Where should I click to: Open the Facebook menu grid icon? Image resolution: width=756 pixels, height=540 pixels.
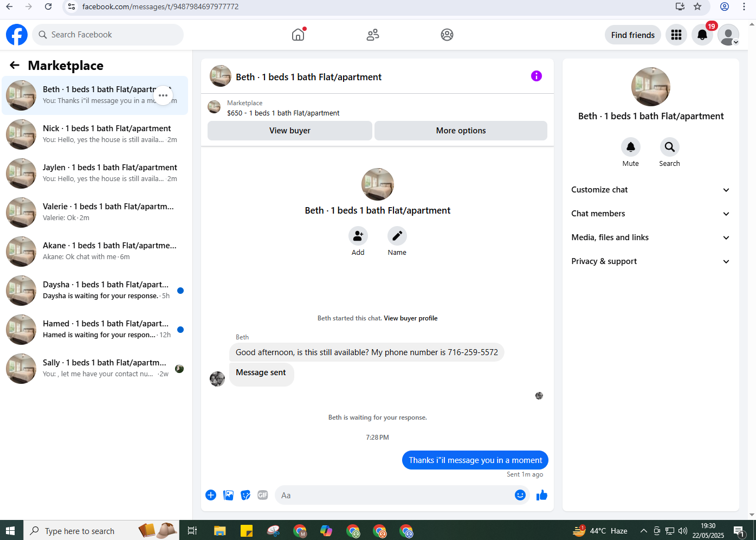click(x=676, y=35)
